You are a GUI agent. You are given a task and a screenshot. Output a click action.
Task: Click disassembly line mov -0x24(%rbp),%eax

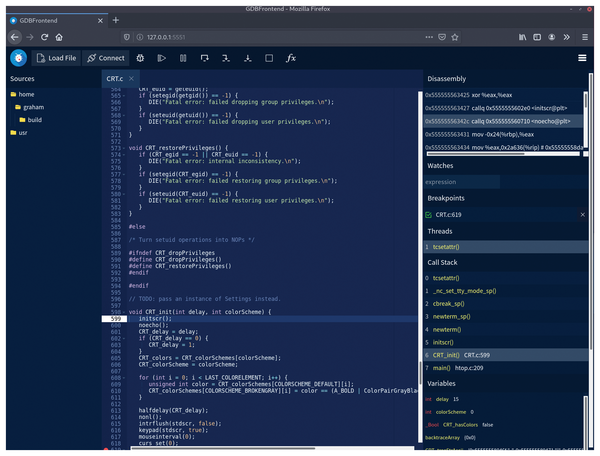point(504,135)
